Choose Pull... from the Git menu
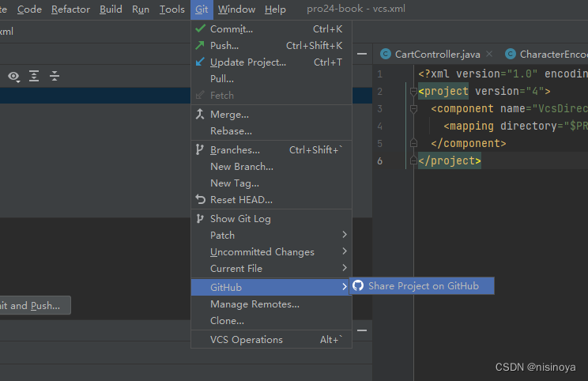This screenshot has height=381, width=588. coord(272,79)
